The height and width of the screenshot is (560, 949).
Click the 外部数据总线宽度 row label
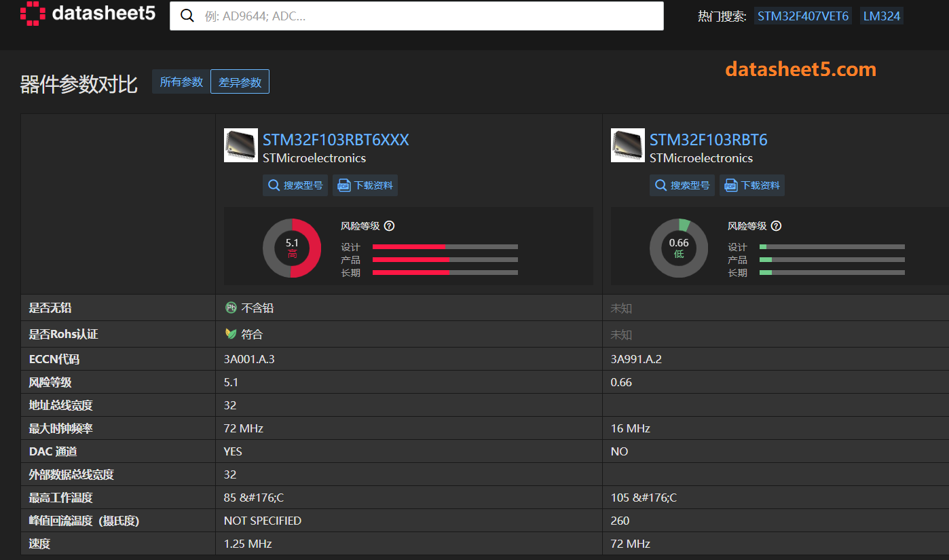[x=71, y=474]
